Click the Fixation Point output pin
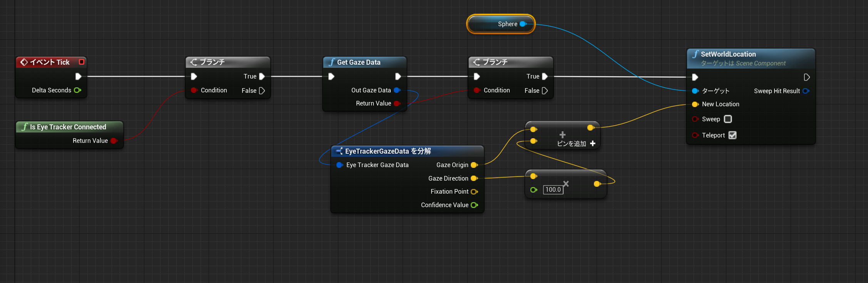Image resolution: width=868 pixels, height=283 pixels. pyautogui.click(x=474, y=191)
